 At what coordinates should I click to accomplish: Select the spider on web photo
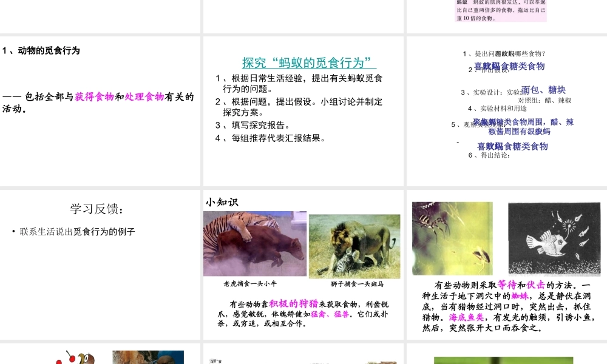tap(453, 238)
